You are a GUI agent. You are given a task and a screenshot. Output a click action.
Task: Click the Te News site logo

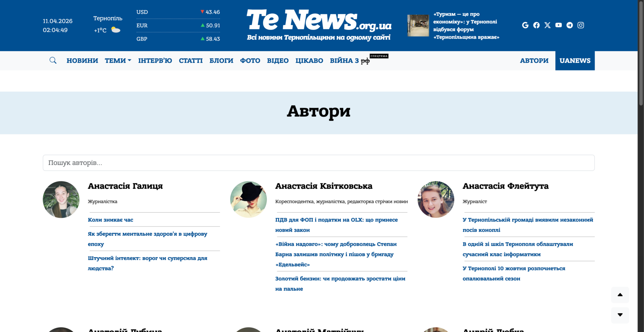[319, 25]
